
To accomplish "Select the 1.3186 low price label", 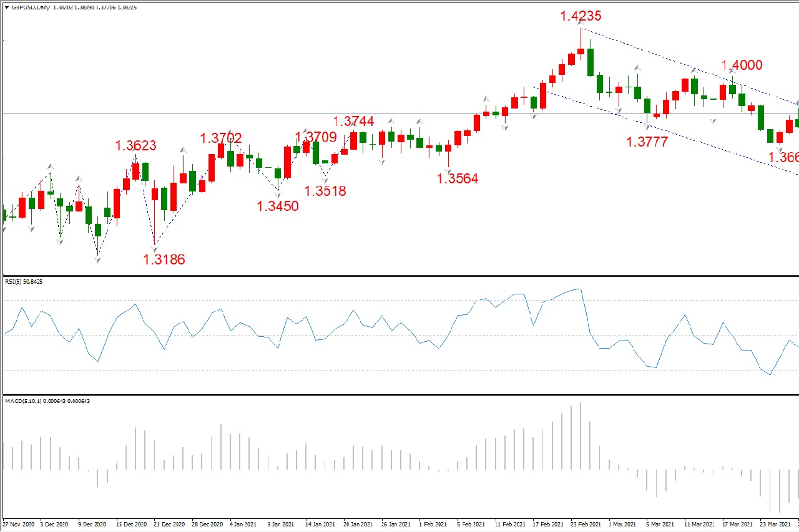I will [x=164, y=259].
